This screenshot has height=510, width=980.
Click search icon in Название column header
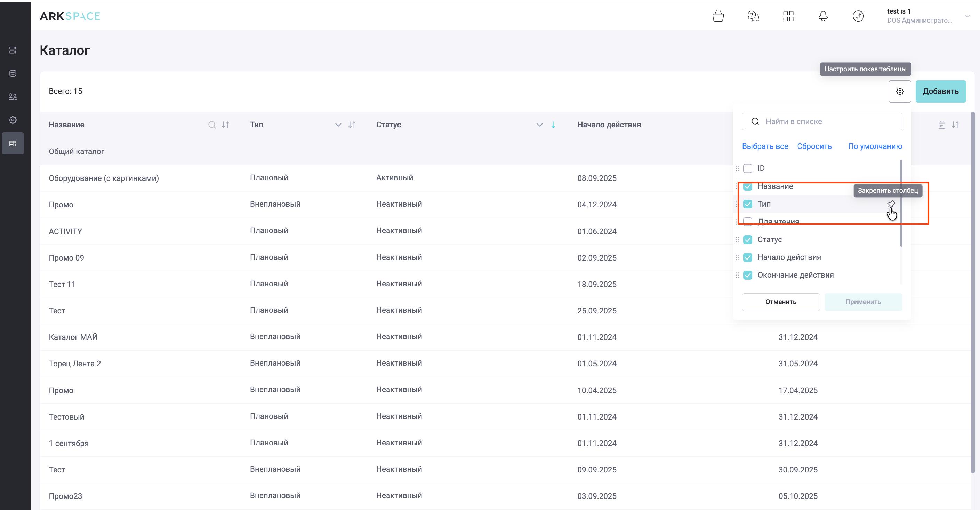pyautogui.click(x=212, y=125)
